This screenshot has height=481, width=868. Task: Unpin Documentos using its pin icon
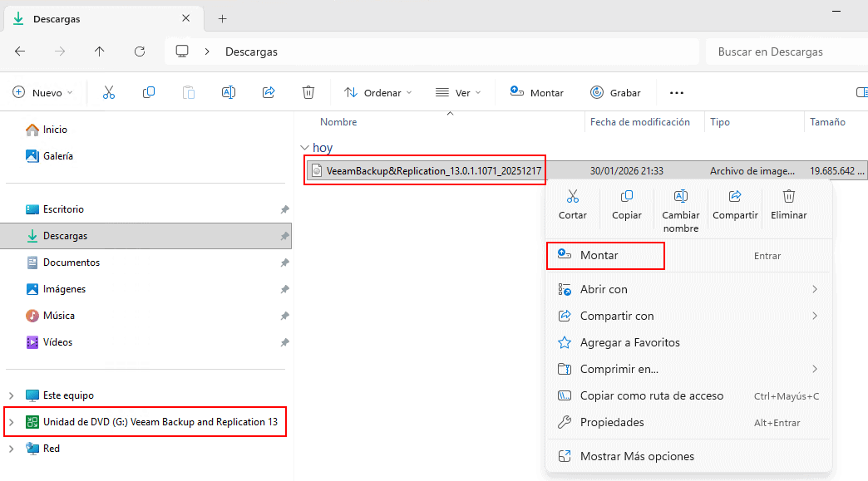pyautogui.click(x=284, y=263)
